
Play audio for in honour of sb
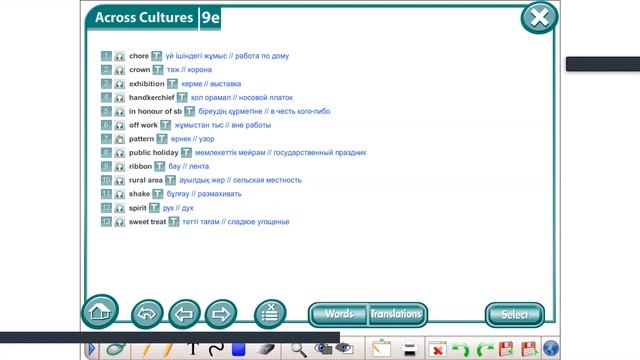[x=119, y=111]
